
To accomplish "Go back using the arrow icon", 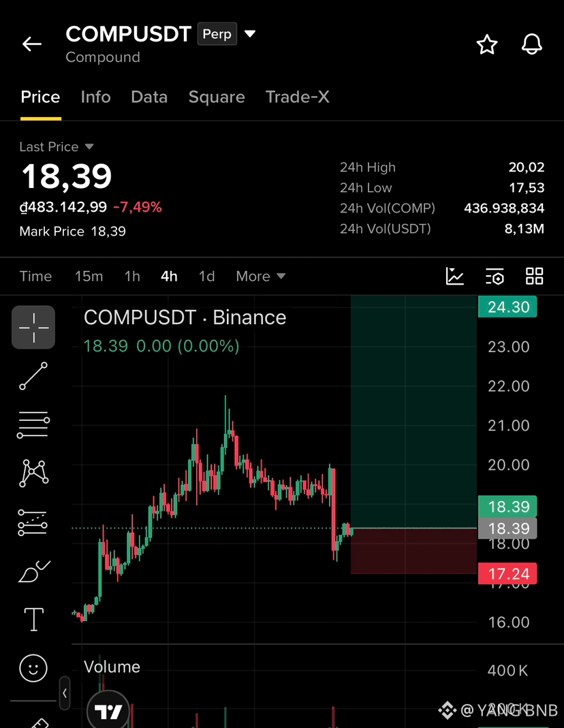I will point(32,44).
